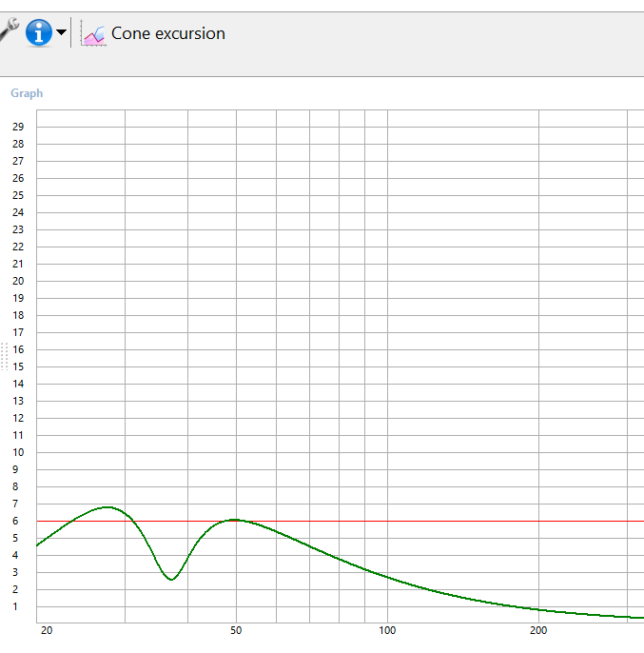Click the 1 value on vertical axis
The width and height of the screenshot is (644, 653).
tap(15, 606)
